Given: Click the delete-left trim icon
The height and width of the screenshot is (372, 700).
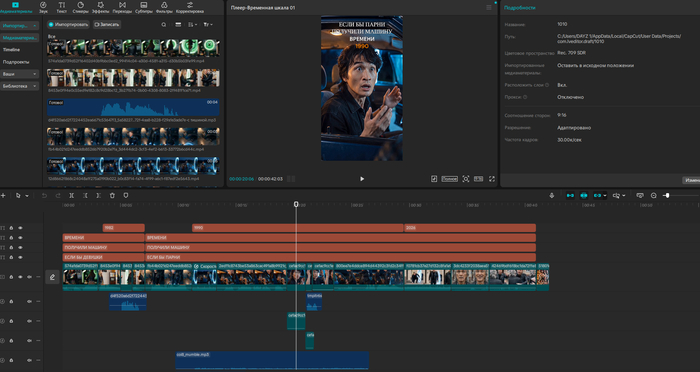Looking at the screenshot, I should [x=85, y=196].
